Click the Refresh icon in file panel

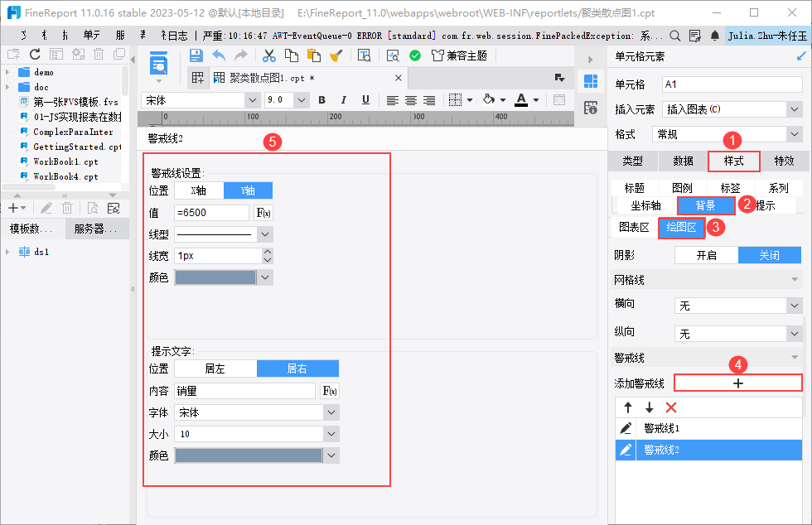click(35, 54)
